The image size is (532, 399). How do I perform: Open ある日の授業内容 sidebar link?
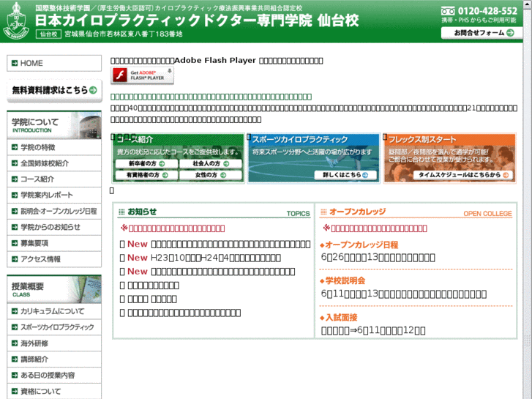click(x=54, y=376)
